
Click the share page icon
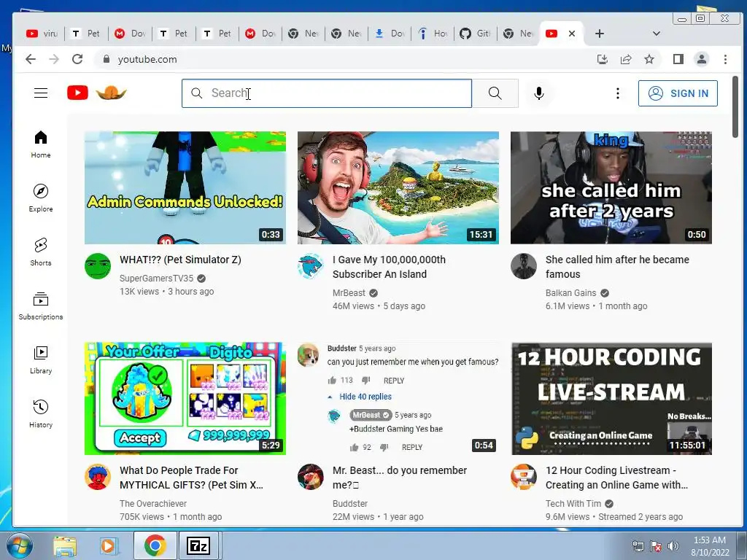[625, 59]
